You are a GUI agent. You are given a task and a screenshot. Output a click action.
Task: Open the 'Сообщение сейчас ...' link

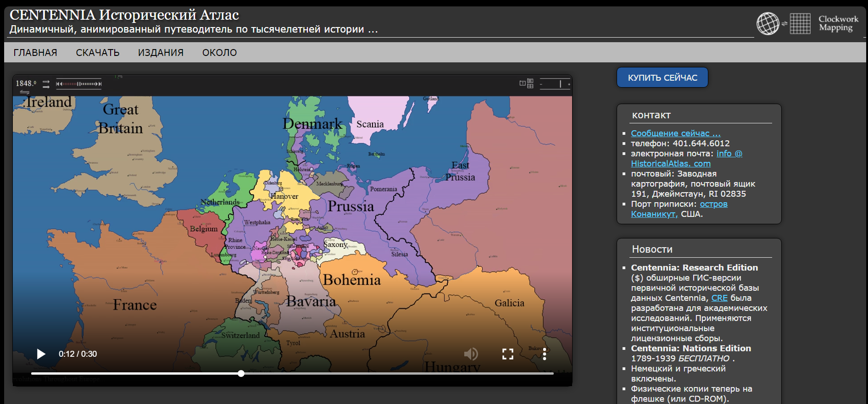pyautogui.click(x=676, y=133)
